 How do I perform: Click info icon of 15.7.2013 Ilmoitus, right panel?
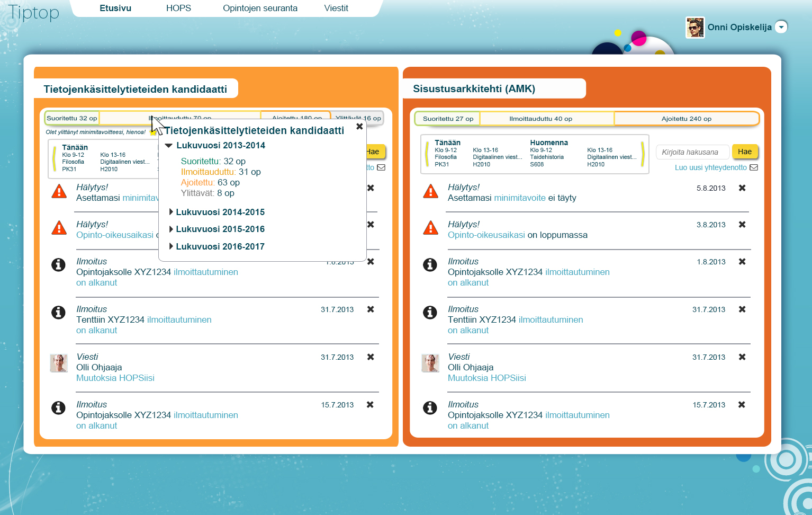430,407
